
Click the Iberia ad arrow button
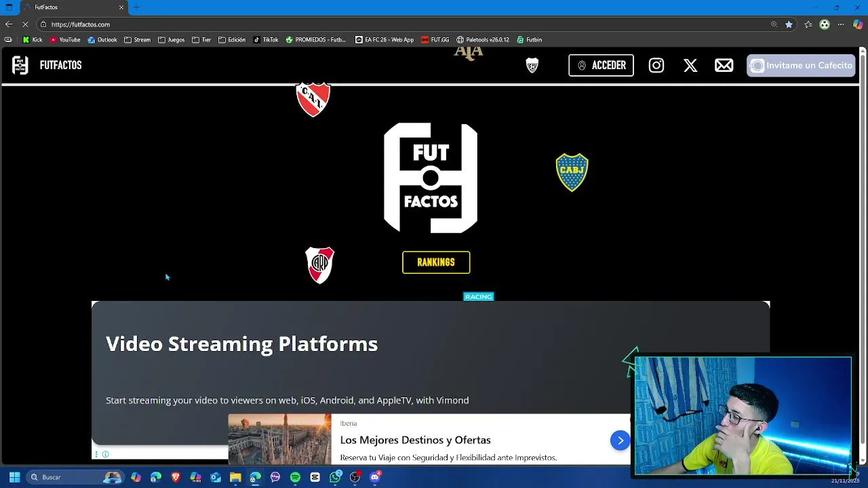coord(620,441)
